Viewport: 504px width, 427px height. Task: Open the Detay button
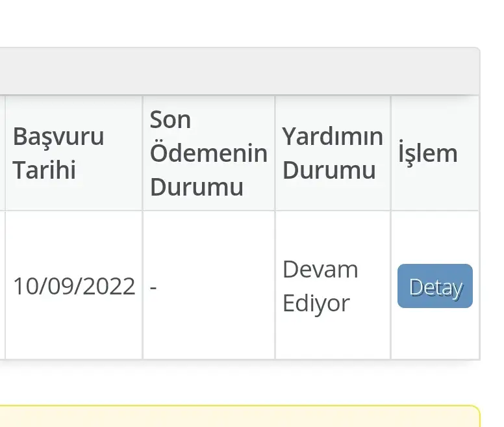coord(435,286)
